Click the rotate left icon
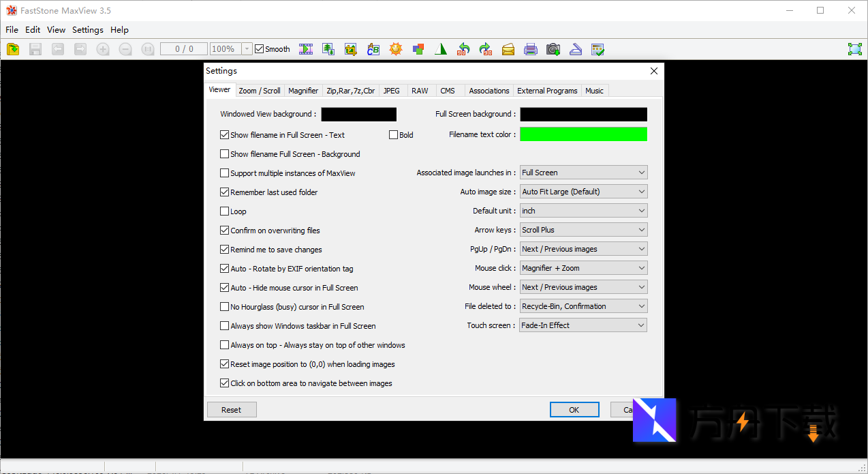868x474 pixels. click(463, 49)
